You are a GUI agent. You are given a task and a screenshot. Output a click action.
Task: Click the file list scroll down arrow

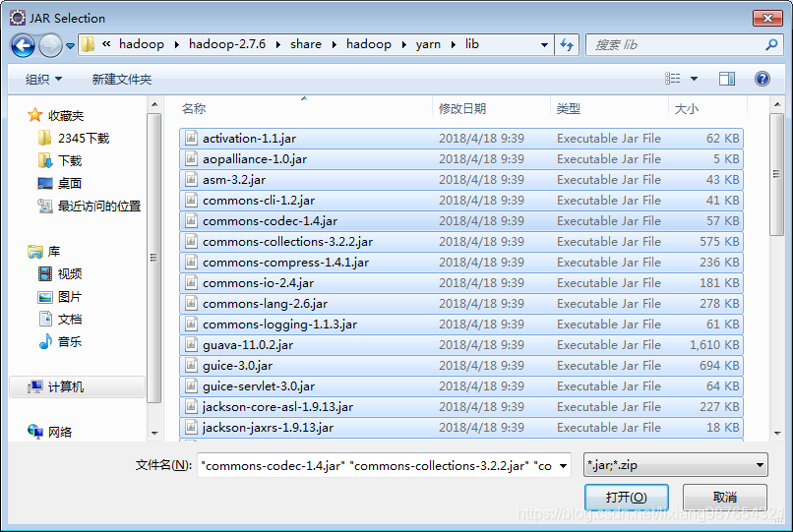pos(777,434)
